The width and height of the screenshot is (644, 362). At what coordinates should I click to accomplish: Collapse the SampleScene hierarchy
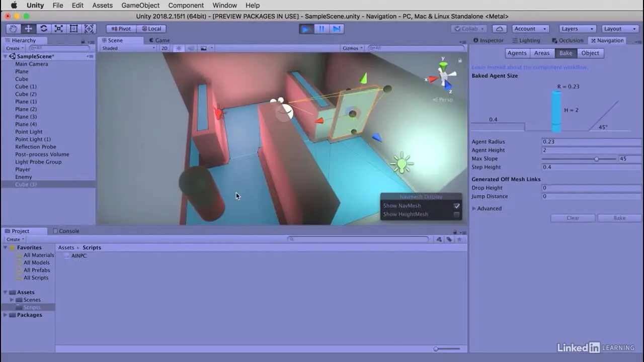click(6, 56)
